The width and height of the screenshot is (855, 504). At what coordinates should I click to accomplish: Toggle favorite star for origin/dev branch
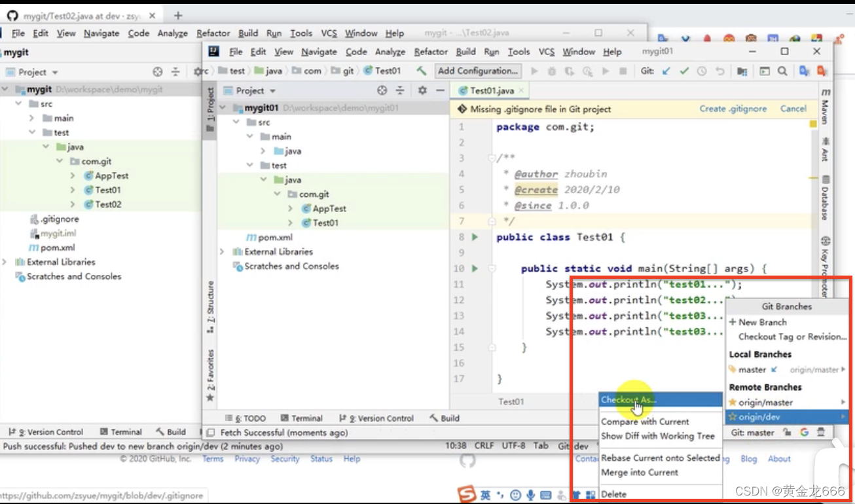[733, 417]
